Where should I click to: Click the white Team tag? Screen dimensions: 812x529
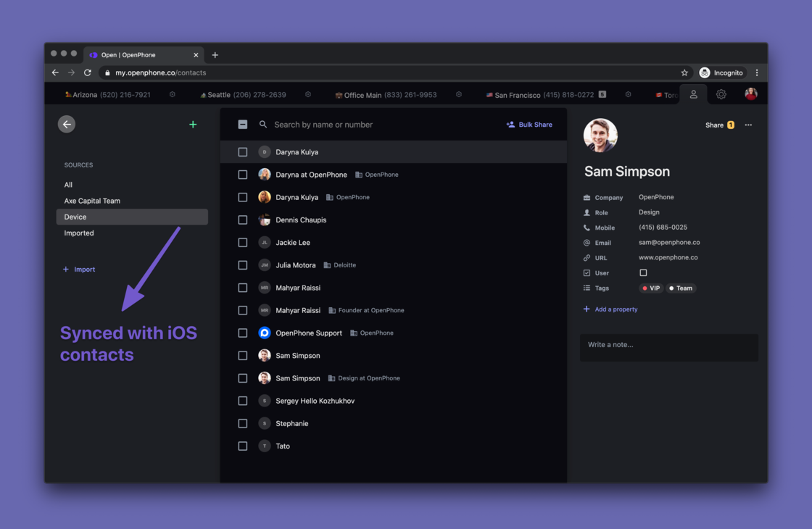pos(681,288)
